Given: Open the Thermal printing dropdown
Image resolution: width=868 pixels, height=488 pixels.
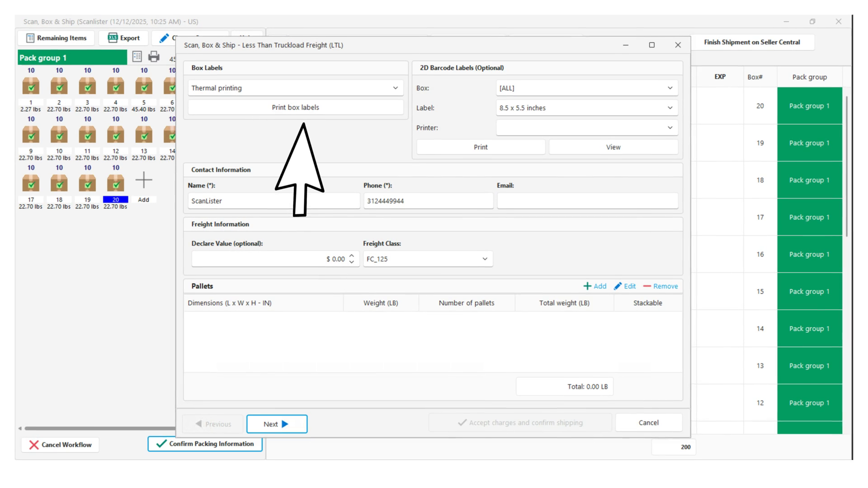Looking at the screenshot, I should pyautogui.click(x=295, y=88).
